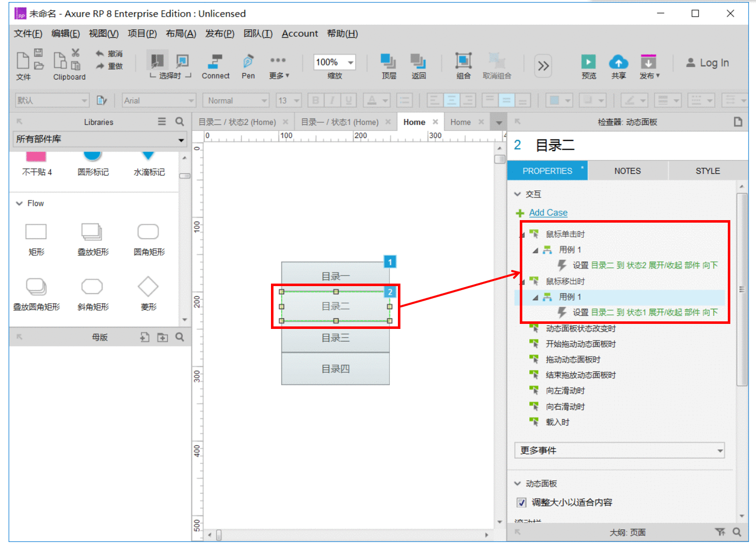Image resolution: width=756 pixels, height=544 pixels.
Task: Open the 所有部件库 library dropdown
Action: [x=99, y=140]
